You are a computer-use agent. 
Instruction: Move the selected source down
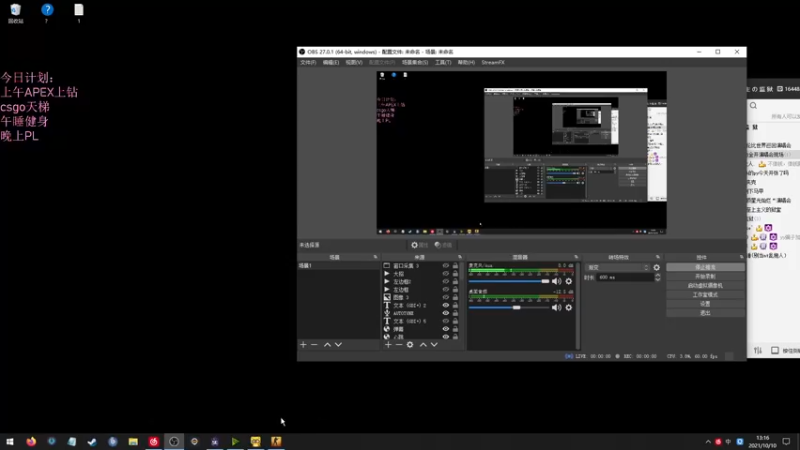(x=434, y=345)
